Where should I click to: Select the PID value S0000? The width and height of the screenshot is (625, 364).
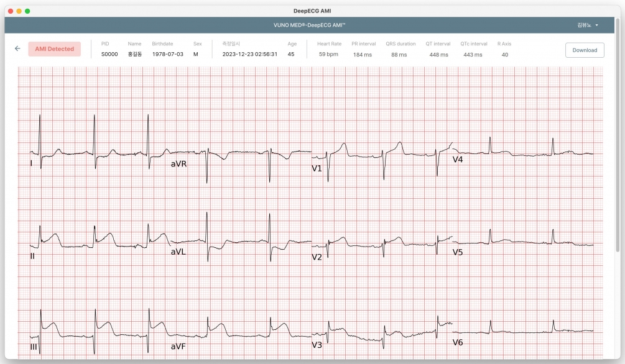[x=109, y=55]
